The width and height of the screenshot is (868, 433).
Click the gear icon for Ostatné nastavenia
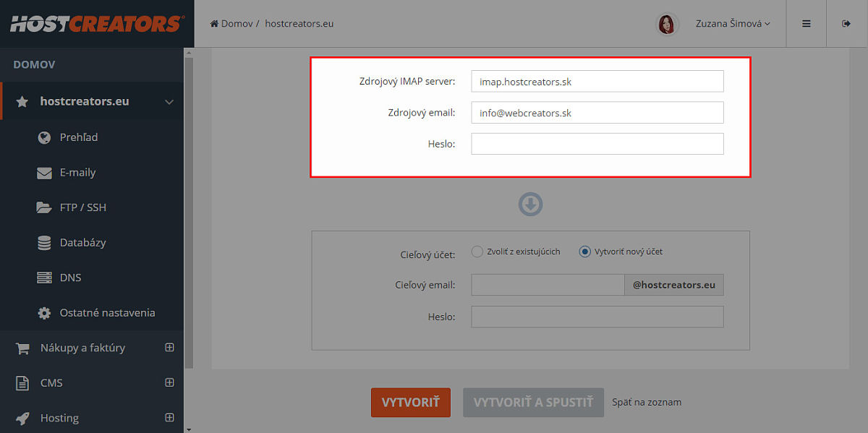(44, 313)
